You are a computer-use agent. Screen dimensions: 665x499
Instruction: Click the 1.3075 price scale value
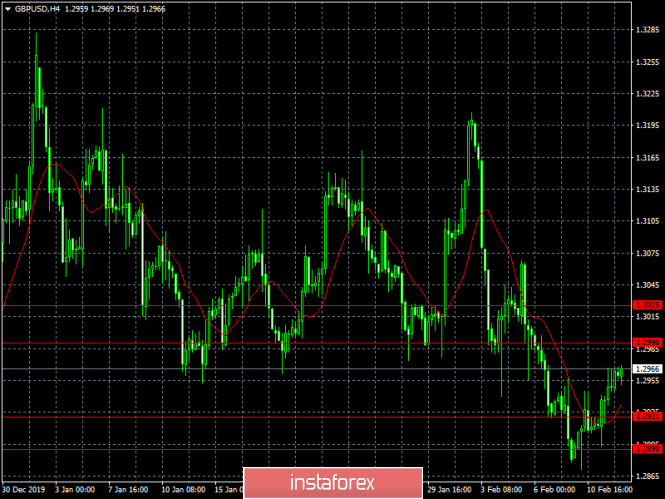648,253
